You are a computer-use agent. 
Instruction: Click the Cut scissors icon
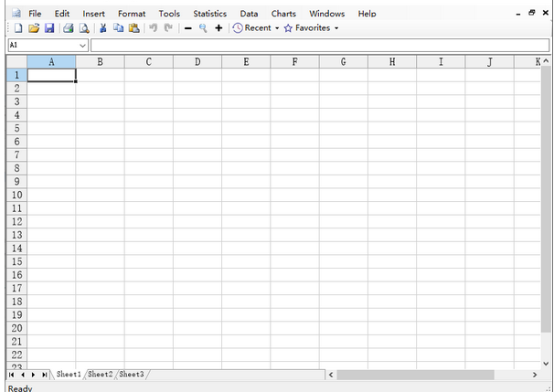(103, 28)
